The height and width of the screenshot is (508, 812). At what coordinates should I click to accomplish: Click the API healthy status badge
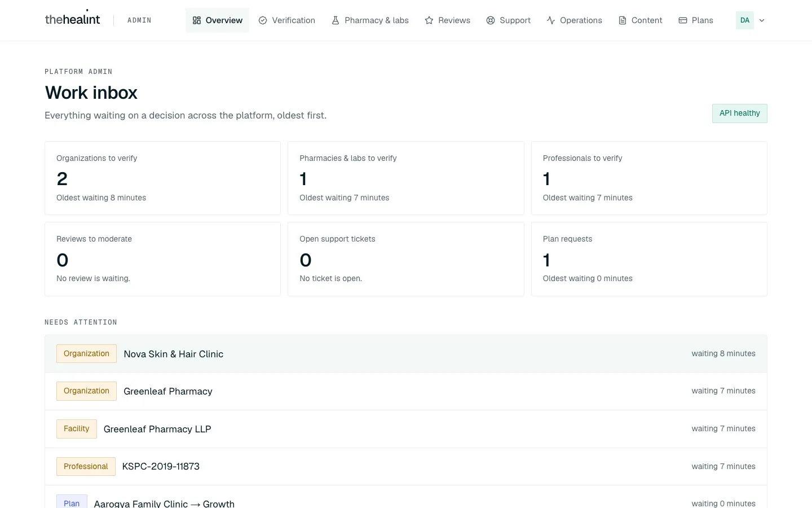pyautogui.click(x=740, y=113)
